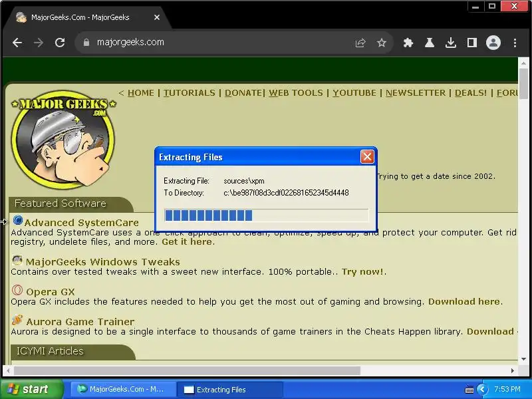
Task: Reload the MajorGeeks page
Action: point(60,43)
